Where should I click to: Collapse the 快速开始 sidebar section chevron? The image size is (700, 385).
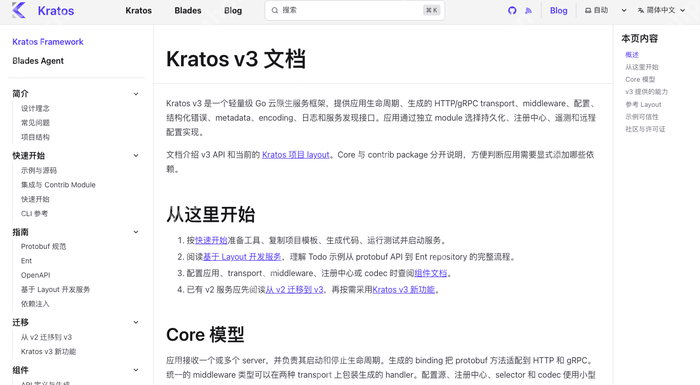click(136, 155)
